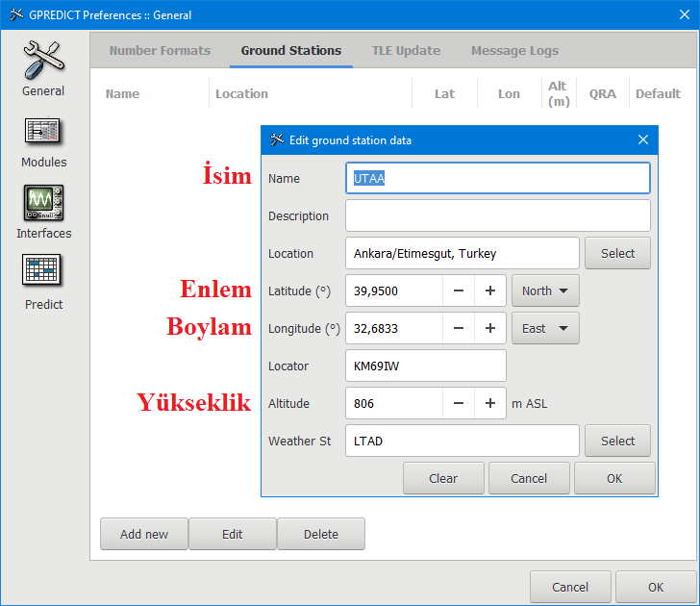Open the East direction dropdown
The height and width of the screenshot is (606, 700).
545,328
